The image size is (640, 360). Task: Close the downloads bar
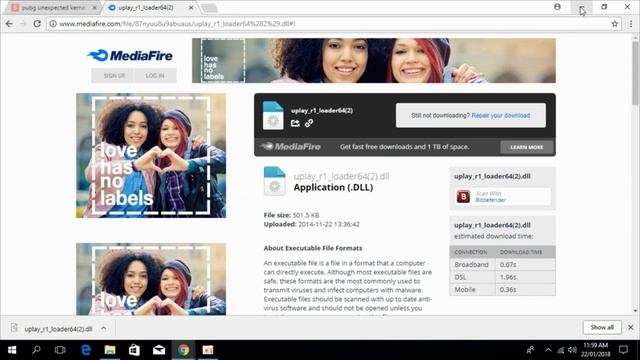631,327
